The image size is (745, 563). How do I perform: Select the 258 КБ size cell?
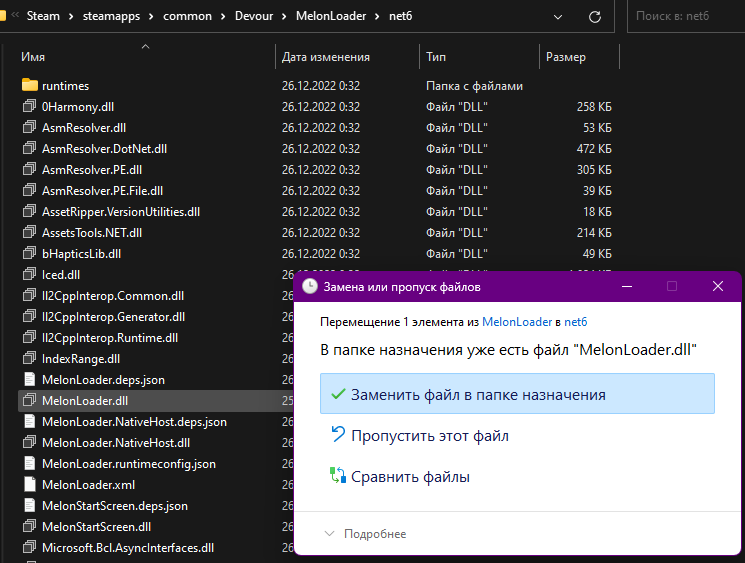click(x=594, y=106)
